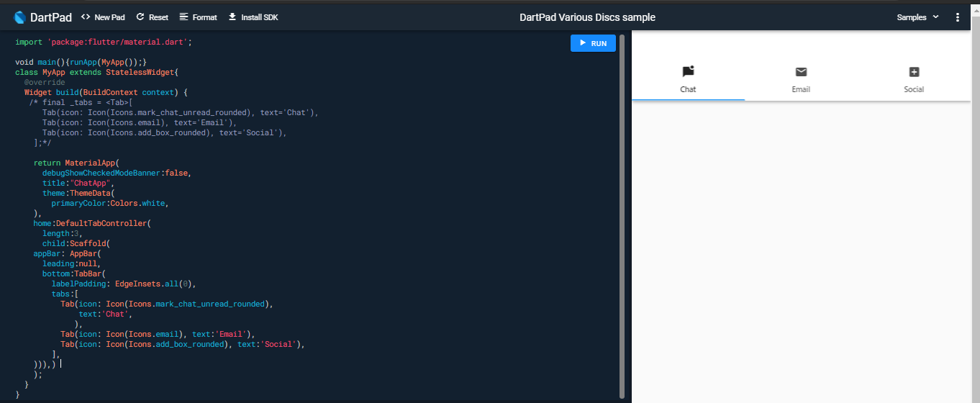Switch to the Email tab
This screenshot has width=980, height=403.
(x=801, y=80)
